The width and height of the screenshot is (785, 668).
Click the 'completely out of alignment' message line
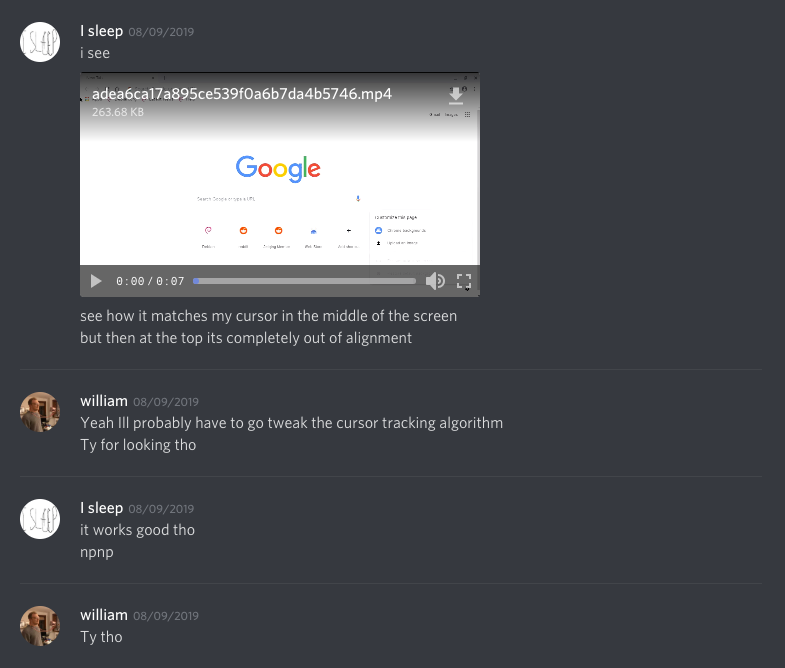tap(245, 338)
